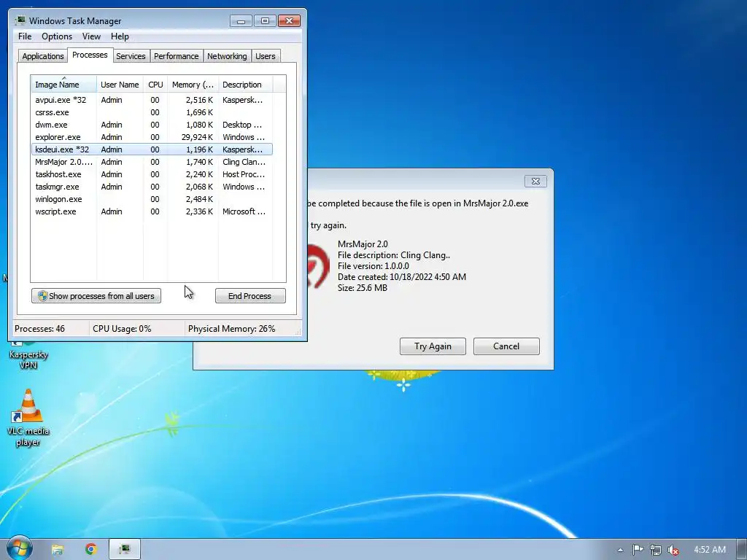The width and height of the screenshot is (747, 560).
Task: Switch to the Services tab
Action: tap(131, 56)
